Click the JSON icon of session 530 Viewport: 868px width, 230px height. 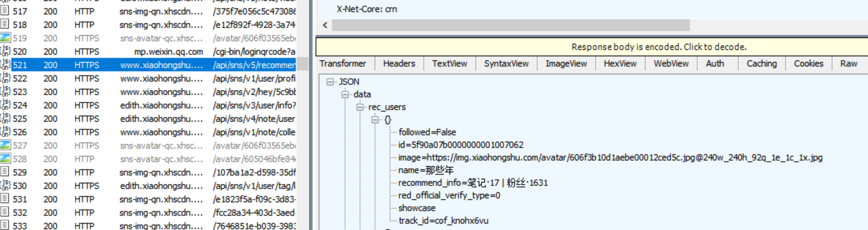click(x=5, y=185)
